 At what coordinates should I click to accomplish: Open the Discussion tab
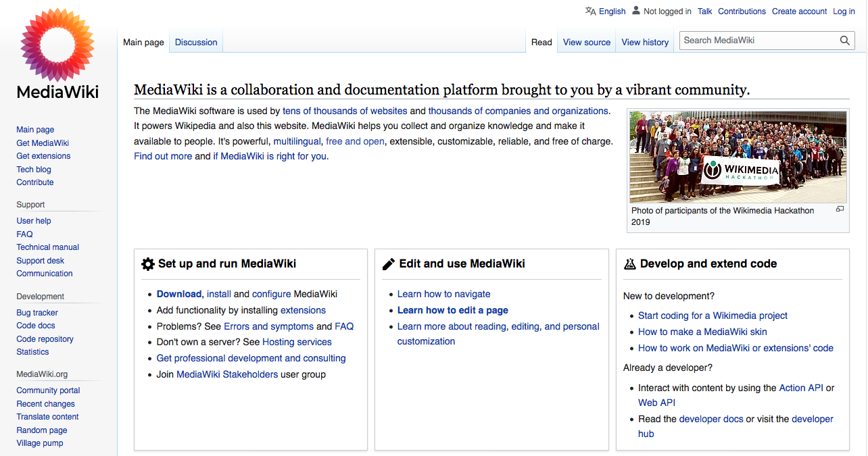tap(196, 42)
